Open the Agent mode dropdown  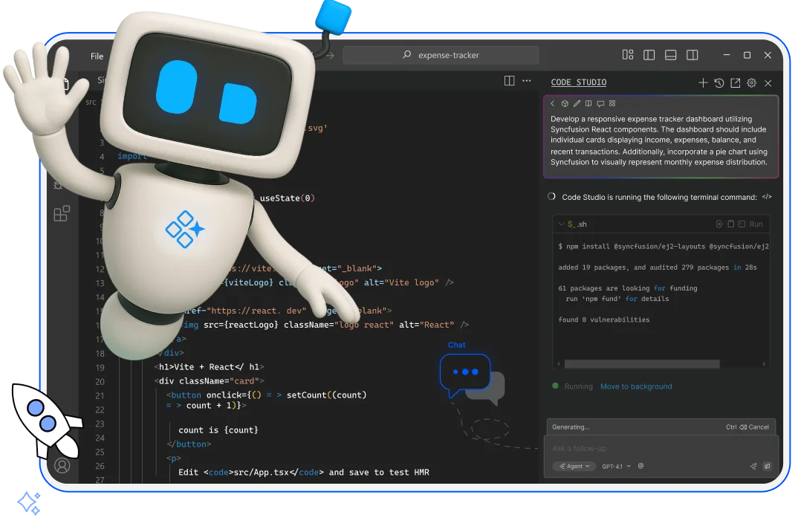coord(575,466)
